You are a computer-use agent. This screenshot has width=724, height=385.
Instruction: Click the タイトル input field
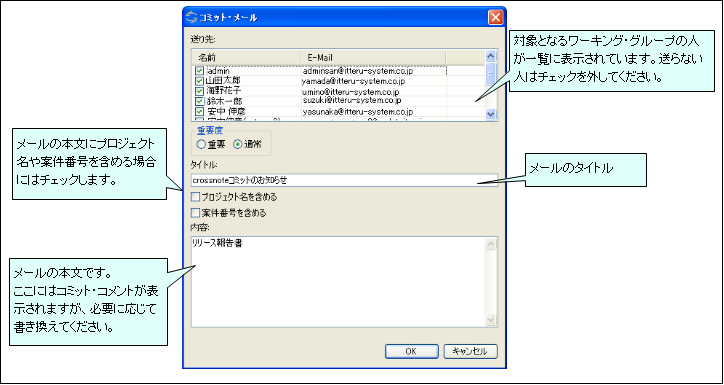344,180
